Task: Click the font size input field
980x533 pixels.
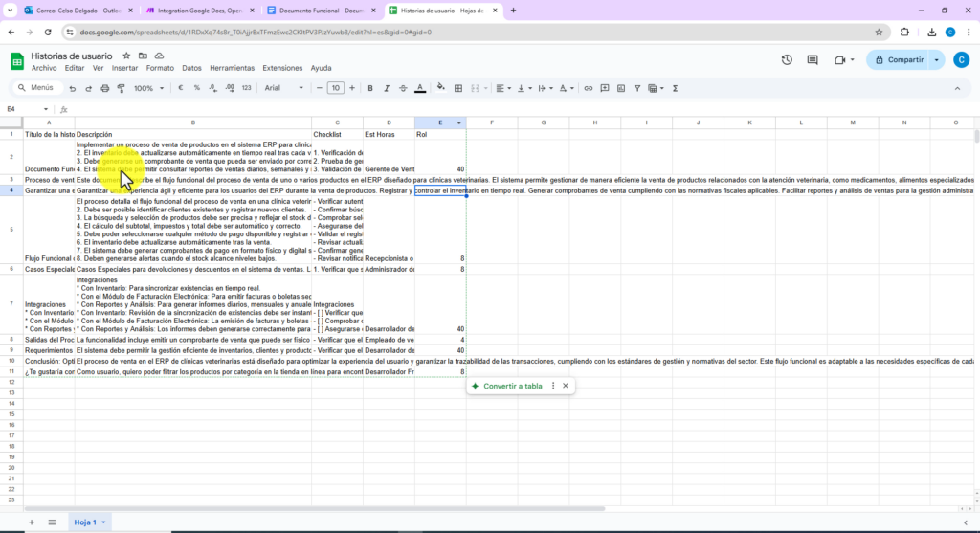Action: (335, 88)
